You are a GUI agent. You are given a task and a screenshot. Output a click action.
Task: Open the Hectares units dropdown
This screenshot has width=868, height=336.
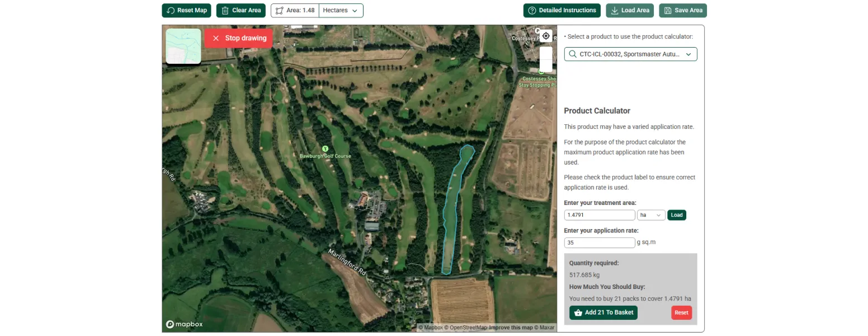(340, 10)
